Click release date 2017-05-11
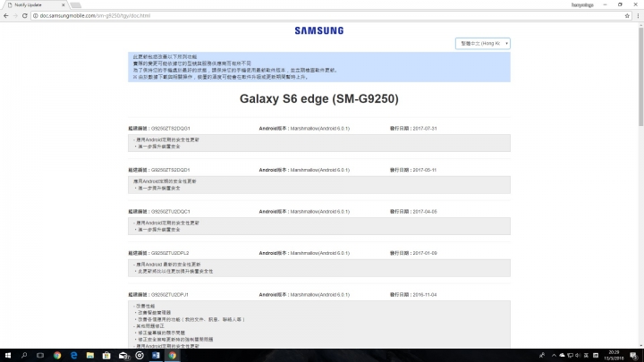Viewport: 644px width, 362px height. point(425,170)
